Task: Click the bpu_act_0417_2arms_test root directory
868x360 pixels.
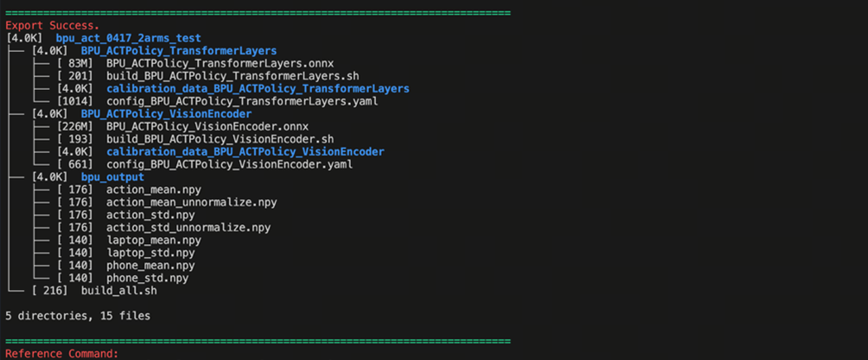Action: 134,38
